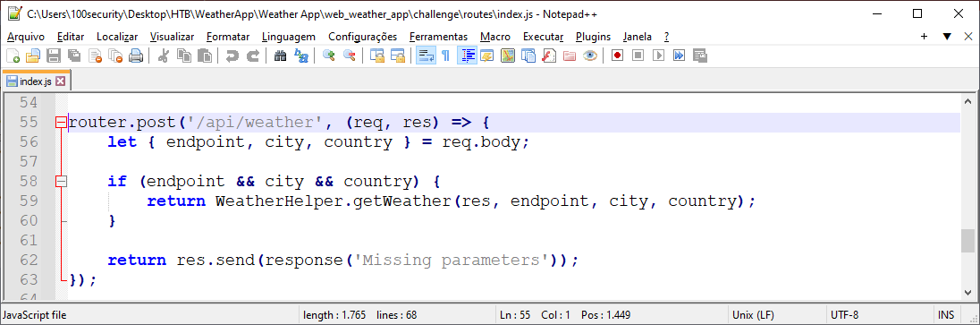Toggle word wrap in toolbar

[x=426, y=56]
